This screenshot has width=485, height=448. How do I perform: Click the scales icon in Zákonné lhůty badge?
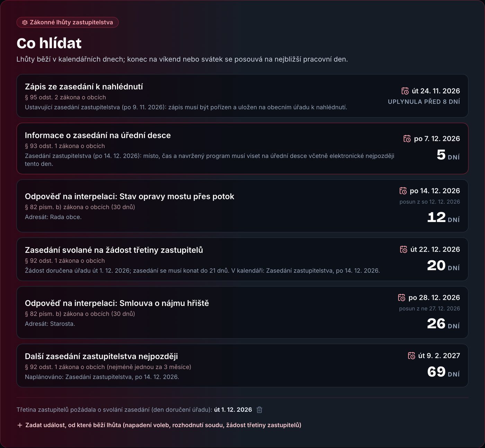pos(25,23)
